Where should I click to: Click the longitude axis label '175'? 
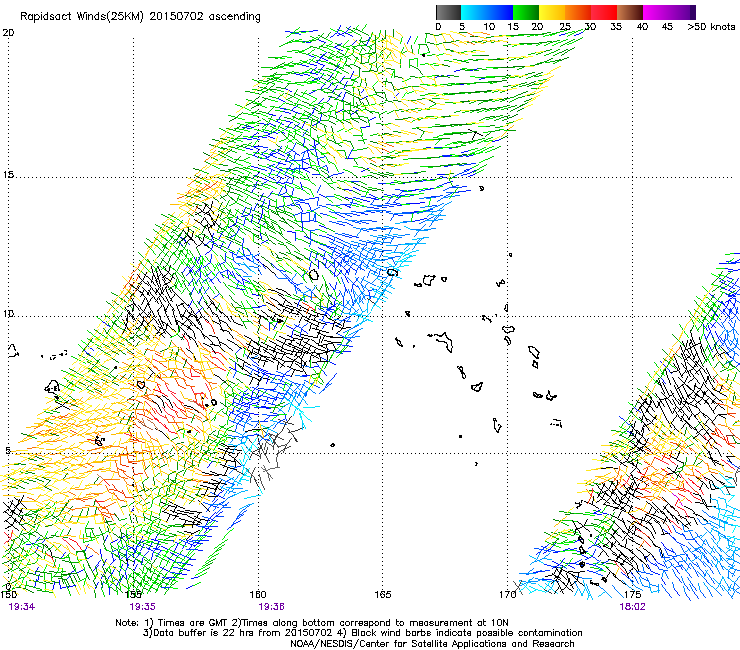(632, 594)
